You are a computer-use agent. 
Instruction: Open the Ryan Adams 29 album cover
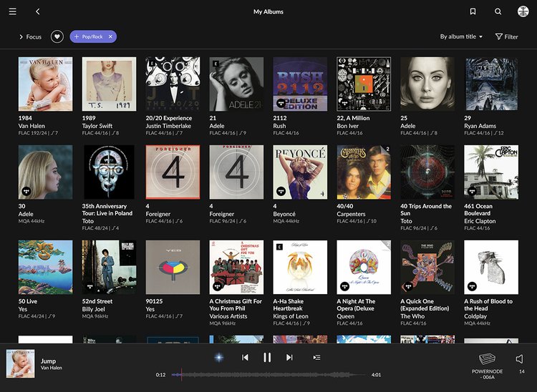coord(491,84)
